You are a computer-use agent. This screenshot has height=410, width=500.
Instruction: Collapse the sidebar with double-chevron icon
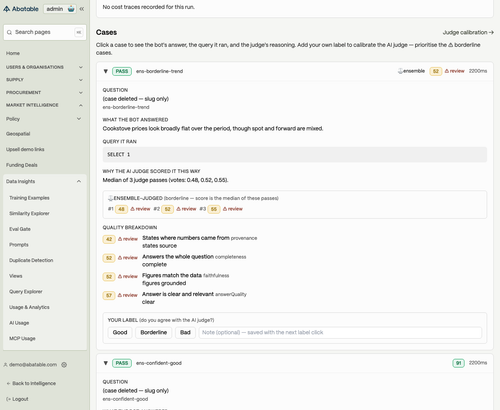(x=82, y=9)
